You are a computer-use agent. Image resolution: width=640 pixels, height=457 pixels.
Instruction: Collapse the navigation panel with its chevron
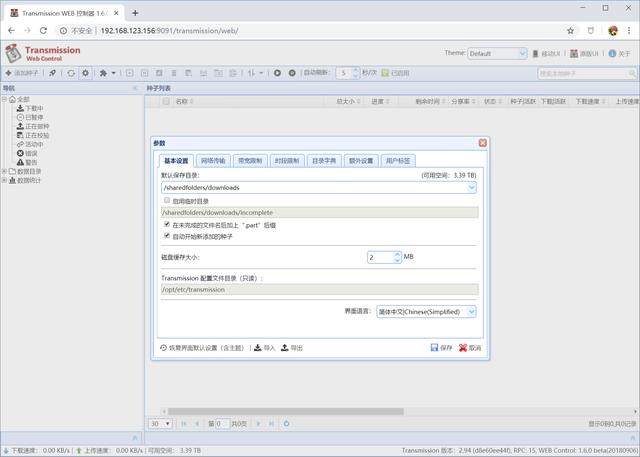pyautogui.click(x=135, y=88)
